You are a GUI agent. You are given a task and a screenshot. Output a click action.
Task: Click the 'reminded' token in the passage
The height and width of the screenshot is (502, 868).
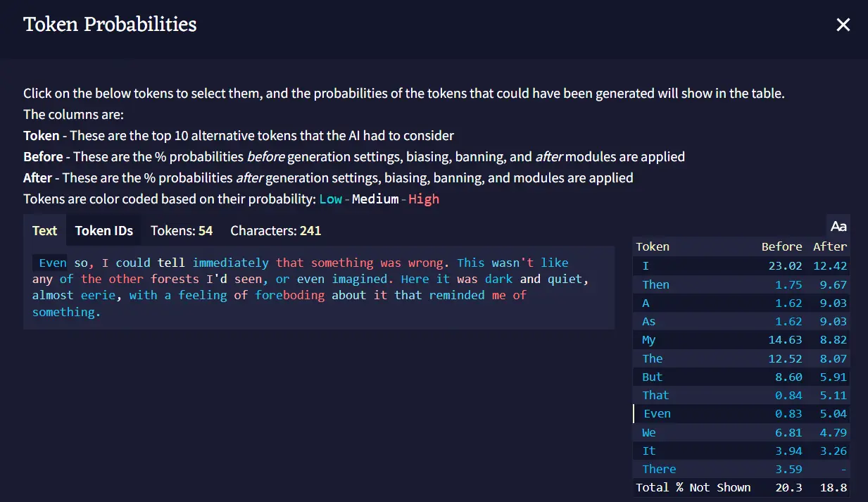455,295
